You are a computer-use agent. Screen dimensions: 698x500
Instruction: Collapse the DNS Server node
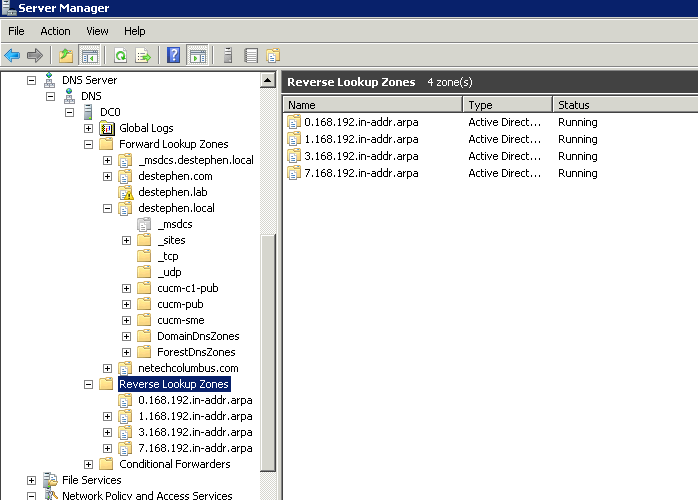[x=31, y=81]
